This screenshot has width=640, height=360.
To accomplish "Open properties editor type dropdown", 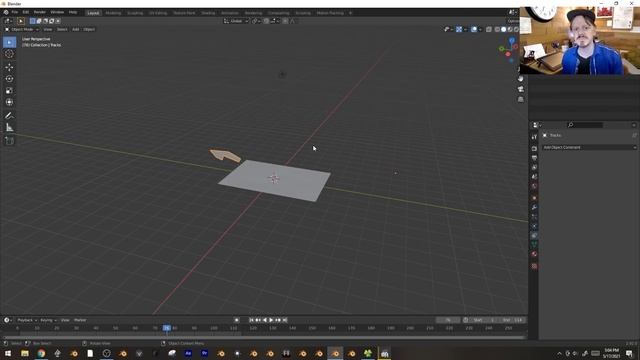I will pyautogui.click(x=537, y=125).
